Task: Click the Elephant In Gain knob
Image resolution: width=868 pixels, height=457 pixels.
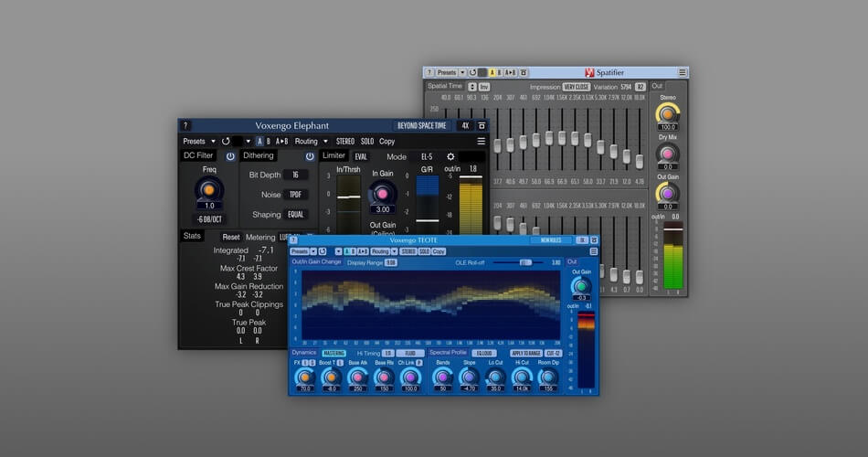Action: (x=383, y=194)
